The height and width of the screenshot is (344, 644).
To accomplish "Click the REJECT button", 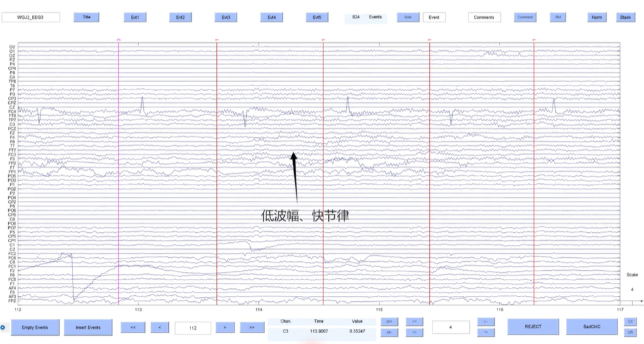I will coord(534,327).
